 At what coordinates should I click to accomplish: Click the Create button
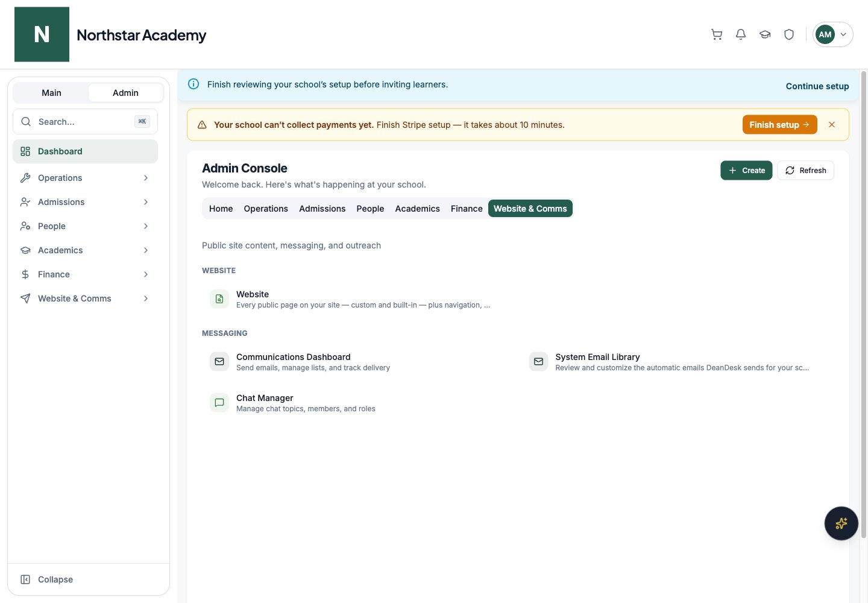746,171
